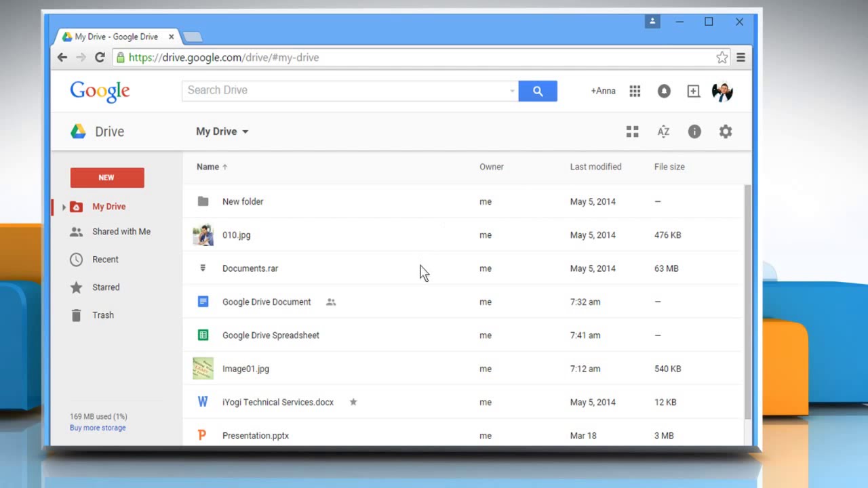
Task: Click the Trash bin icon
Action: (x=77, y=315)
